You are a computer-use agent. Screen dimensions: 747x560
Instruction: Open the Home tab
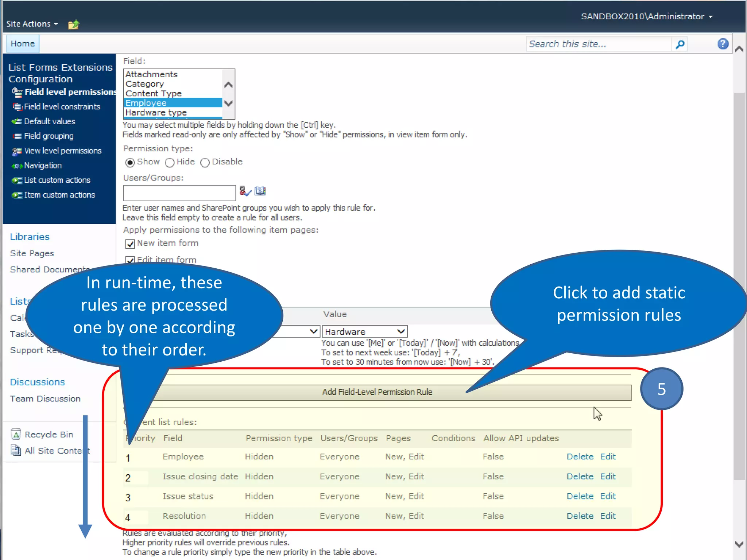pos(23,44)
